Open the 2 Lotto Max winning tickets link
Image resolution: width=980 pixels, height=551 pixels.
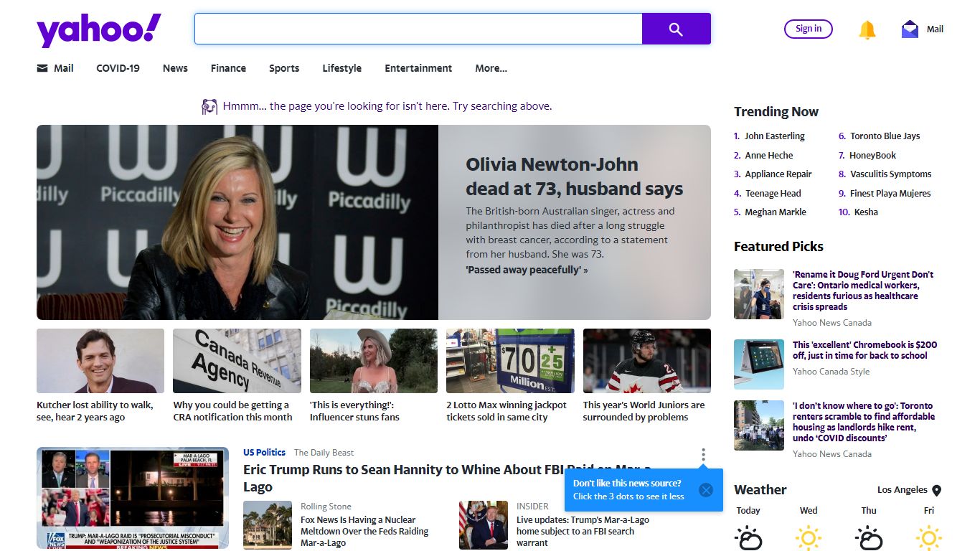pos(507,411)
